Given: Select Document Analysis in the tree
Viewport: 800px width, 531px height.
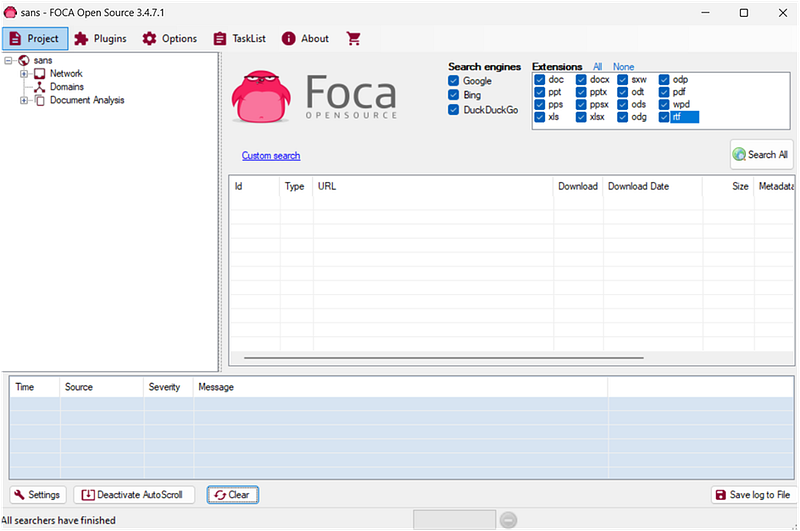Looking at the screenshot, I should (87, 100).
